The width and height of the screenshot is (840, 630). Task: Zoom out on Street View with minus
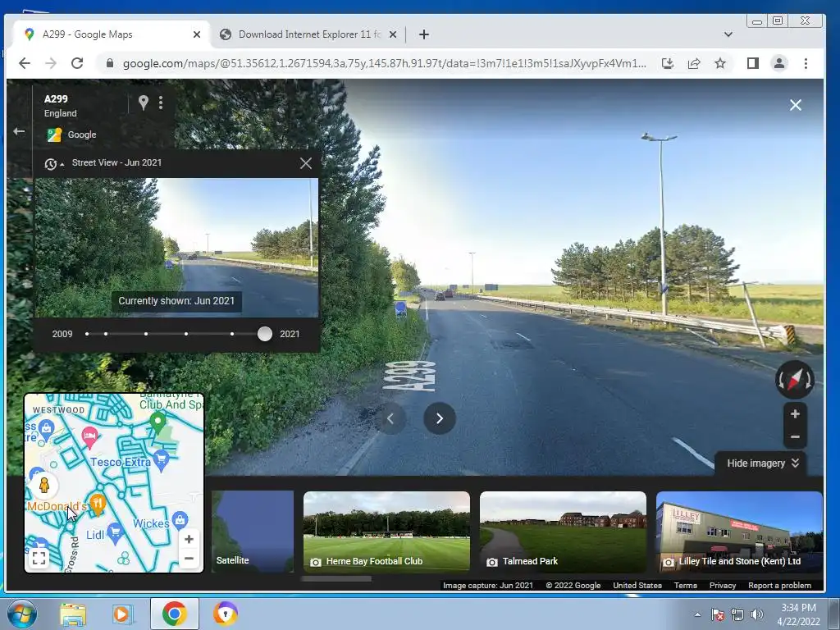coord(795,437)
